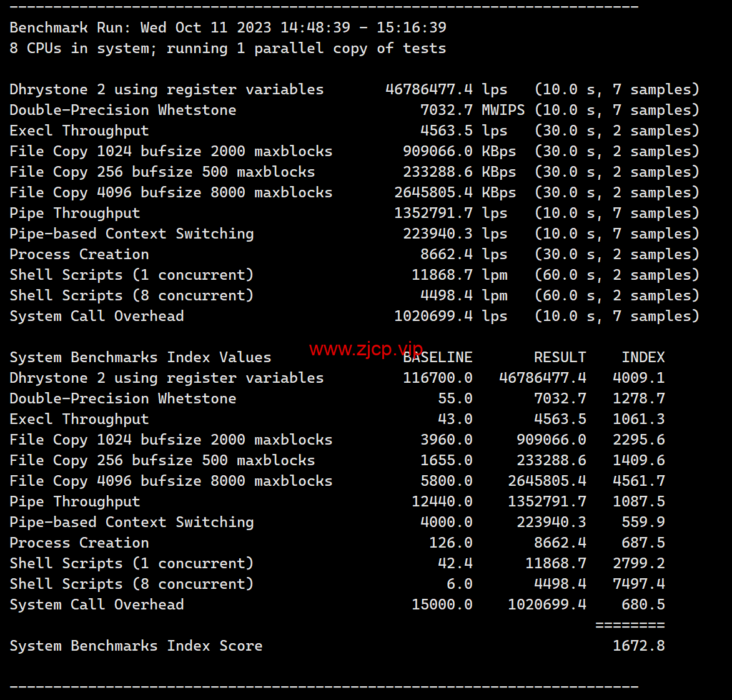
Task: Click the Pipe Throughput index '1087.5'
Action: click(x=639, y=501)
